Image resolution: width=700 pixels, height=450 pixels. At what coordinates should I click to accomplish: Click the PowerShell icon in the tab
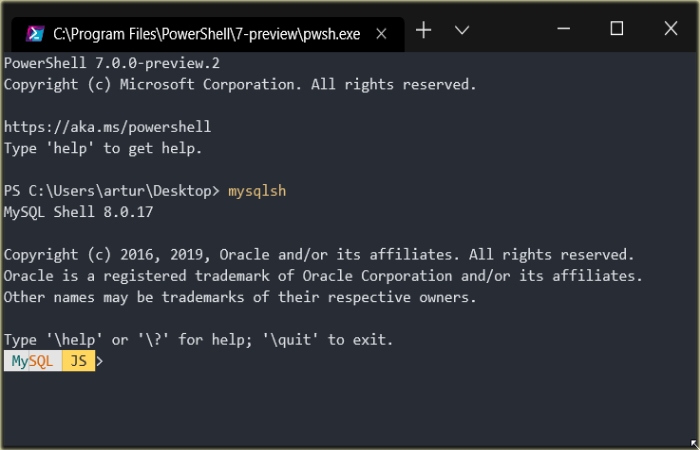(35, 34)
